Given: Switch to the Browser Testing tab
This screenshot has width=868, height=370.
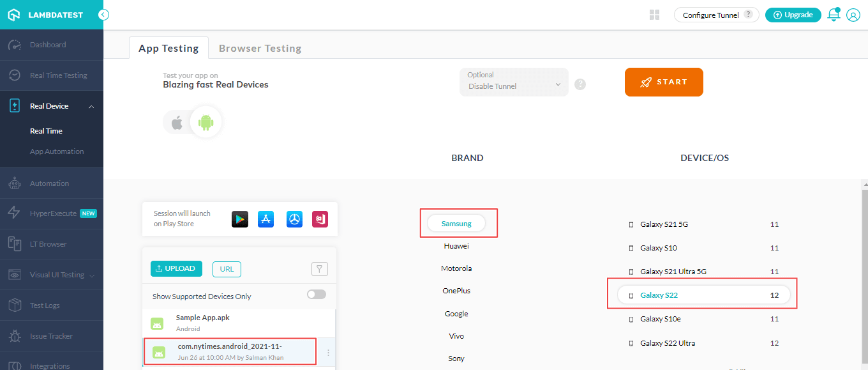Looking at the screenshot, I should pos(260,48).
